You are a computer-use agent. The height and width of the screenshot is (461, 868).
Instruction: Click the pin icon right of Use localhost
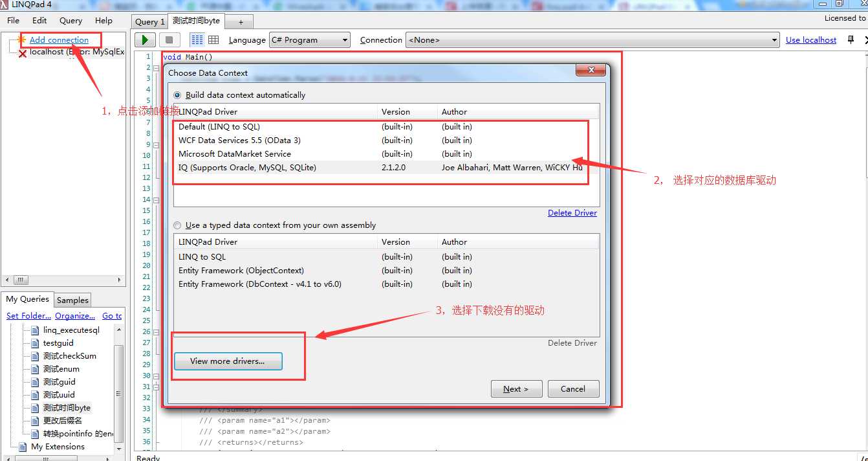coord(850,40)
